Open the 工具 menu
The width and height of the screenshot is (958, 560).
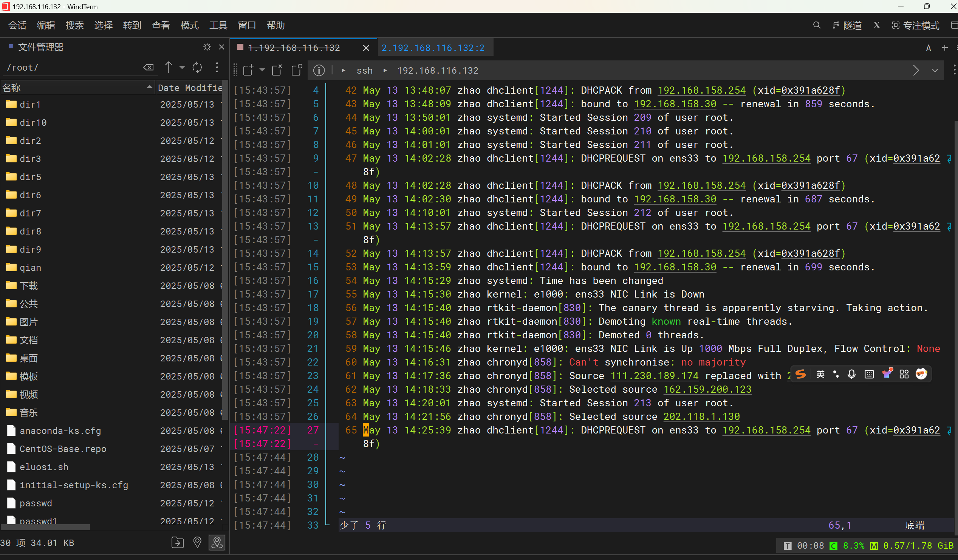[218, 25]
